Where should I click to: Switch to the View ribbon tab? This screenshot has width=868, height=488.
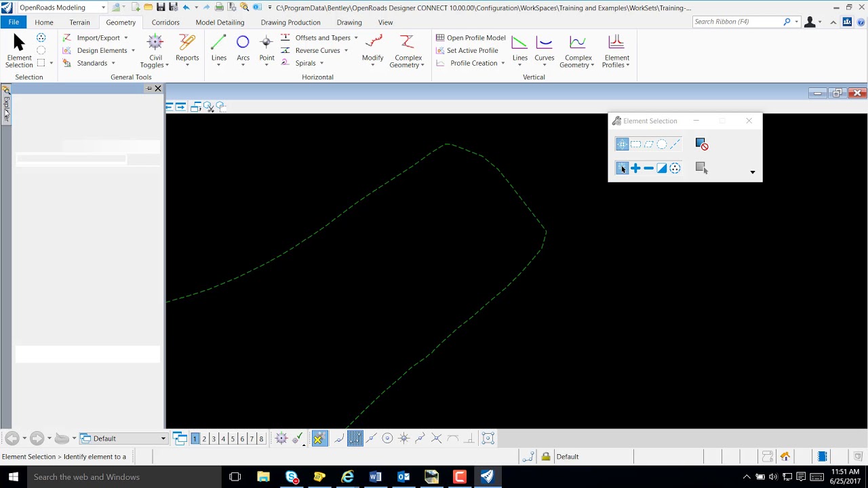click(385, 22)
